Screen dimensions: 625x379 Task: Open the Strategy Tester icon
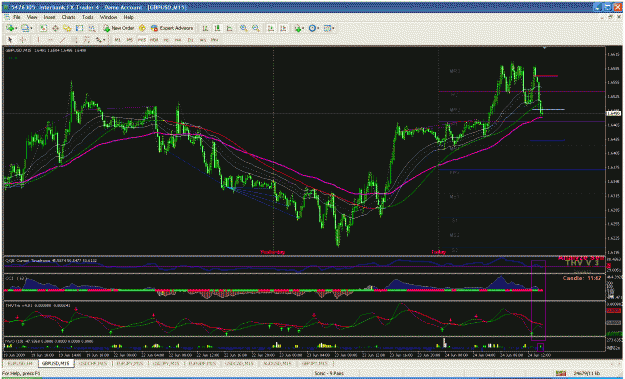click(92, 28)
